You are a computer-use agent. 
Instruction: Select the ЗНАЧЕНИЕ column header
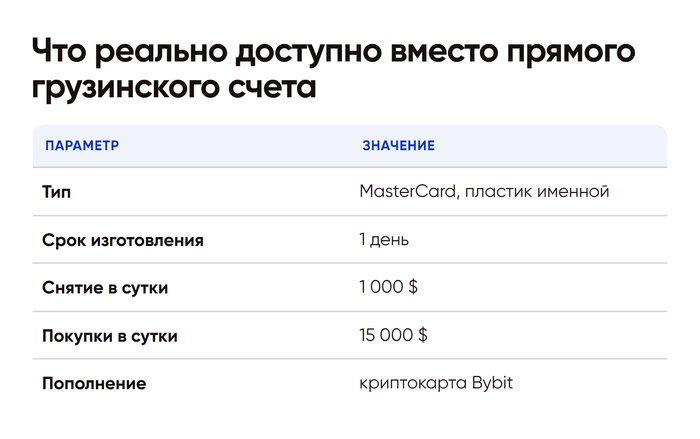[x=398, y=146]
